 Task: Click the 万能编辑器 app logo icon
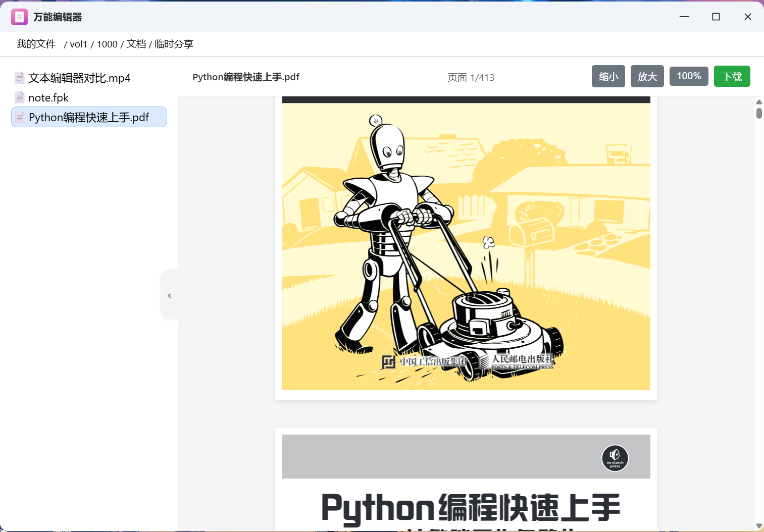click(19, 17)
